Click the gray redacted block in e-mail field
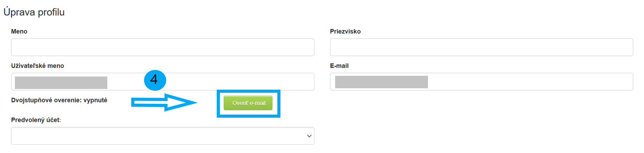Screen dimensions: 644x153 (x=381, y=82)
